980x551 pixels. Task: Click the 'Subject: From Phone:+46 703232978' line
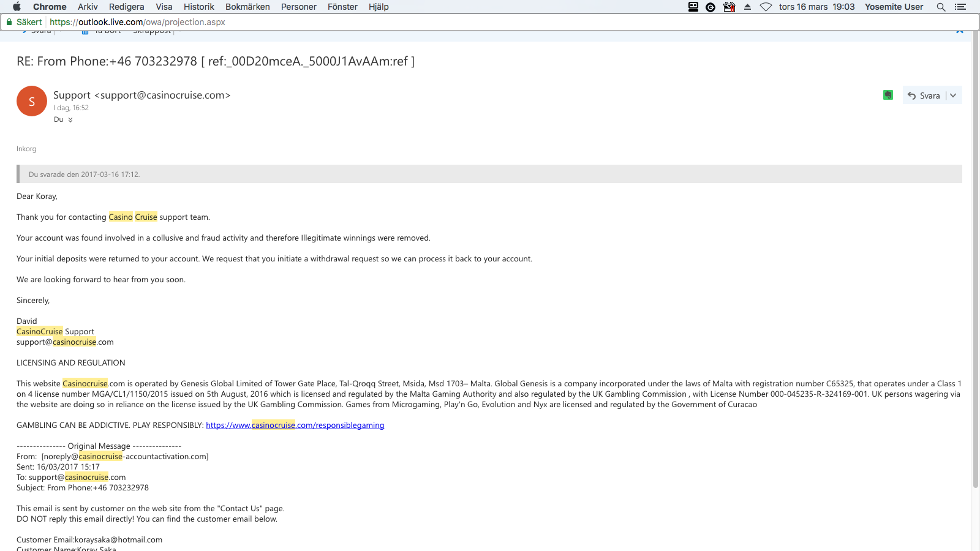[x=83, y=487]
